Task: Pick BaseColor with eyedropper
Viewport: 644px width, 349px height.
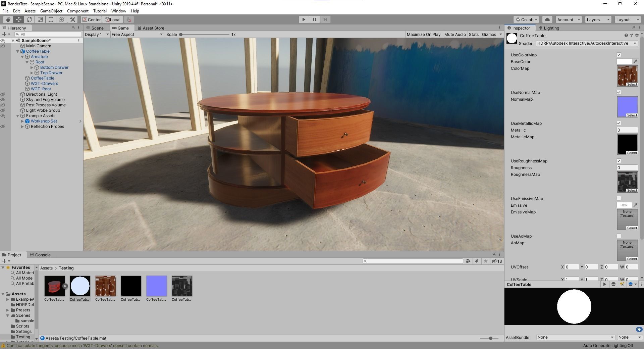Action: tap(635, 61)
